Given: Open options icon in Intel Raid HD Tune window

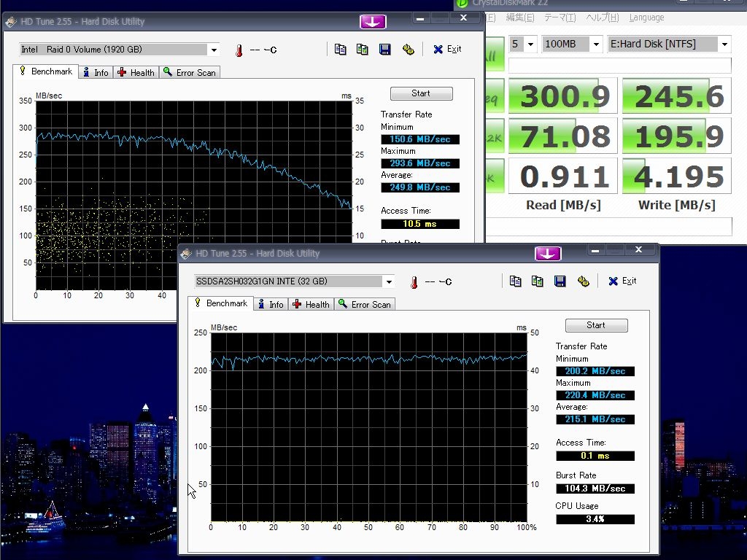Looking at the screenshot, I should coord(409,49).
